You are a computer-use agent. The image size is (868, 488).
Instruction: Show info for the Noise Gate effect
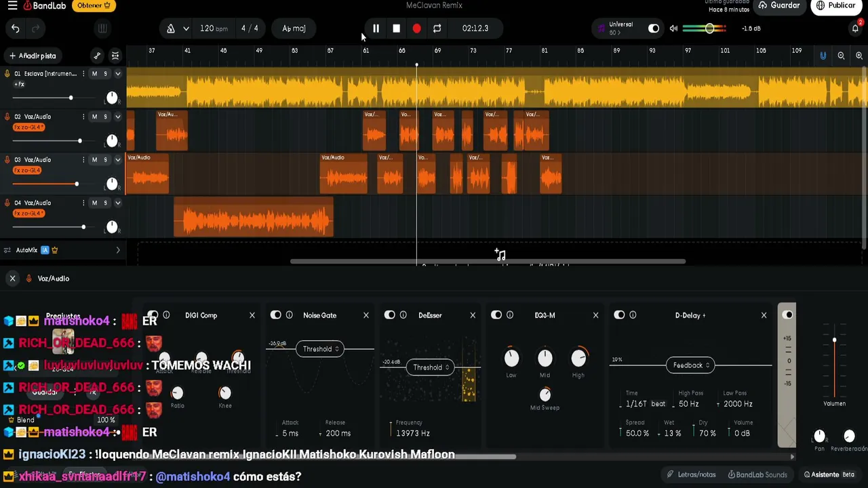289,315
